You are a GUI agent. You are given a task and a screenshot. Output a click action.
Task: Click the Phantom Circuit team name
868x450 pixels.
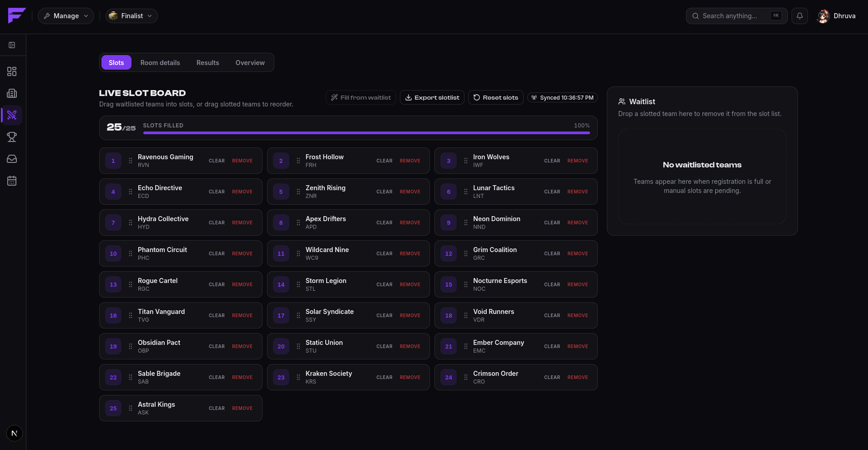162,250
